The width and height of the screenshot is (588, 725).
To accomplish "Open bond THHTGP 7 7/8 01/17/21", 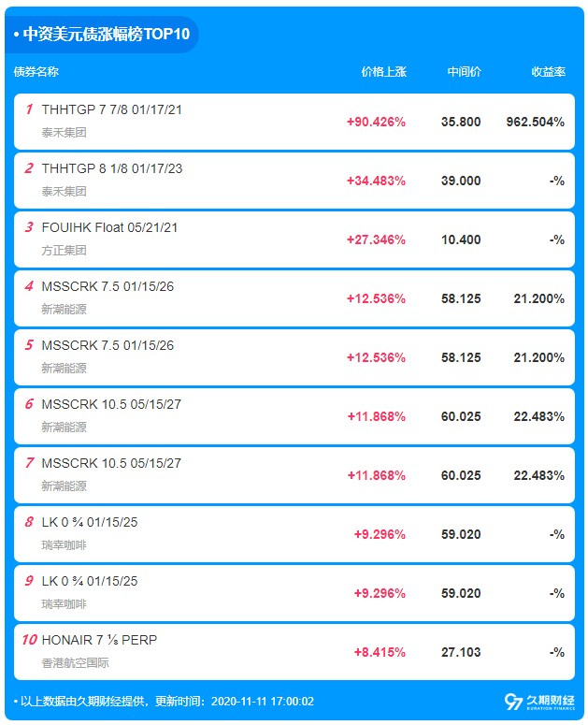I will pyautogui.click(x=112, y=109).
